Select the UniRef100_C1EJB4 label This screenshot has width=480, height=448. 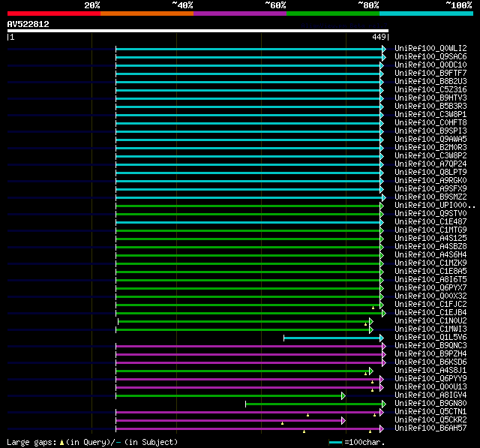(430, 313)
